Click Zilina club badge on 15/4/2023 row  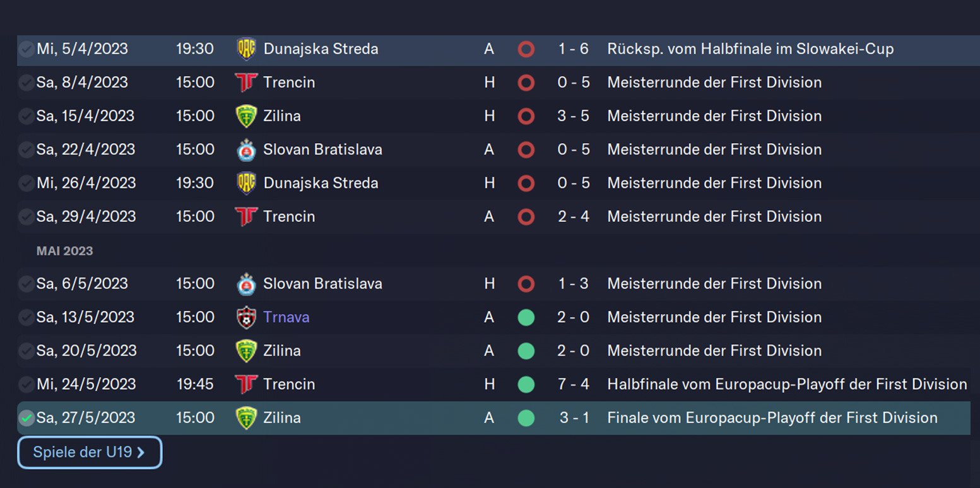tap(246, 116)
